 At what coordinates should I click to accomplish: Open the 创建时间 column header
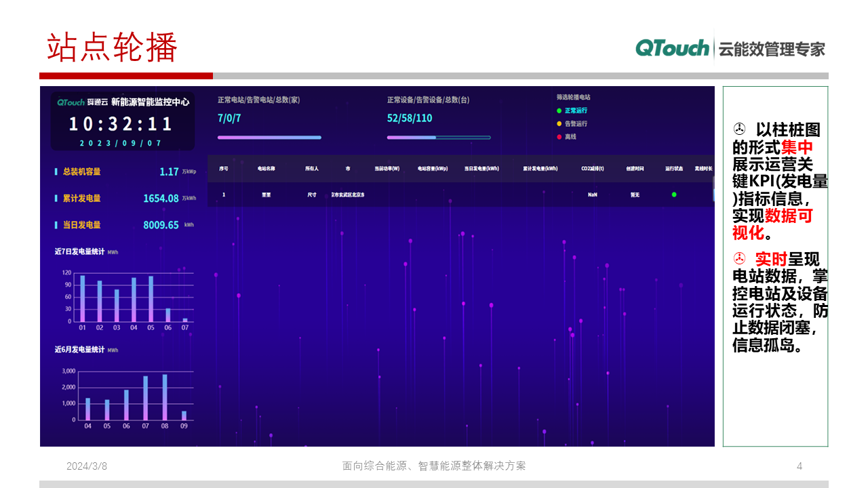coord(635,169)
